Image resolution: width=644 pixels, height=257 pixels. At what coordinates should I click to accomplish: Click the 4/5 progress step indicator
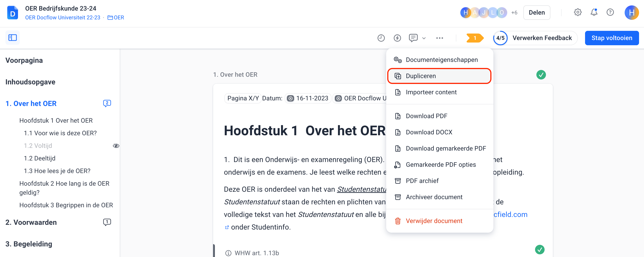pyautogui.click(x=500, y=38)
